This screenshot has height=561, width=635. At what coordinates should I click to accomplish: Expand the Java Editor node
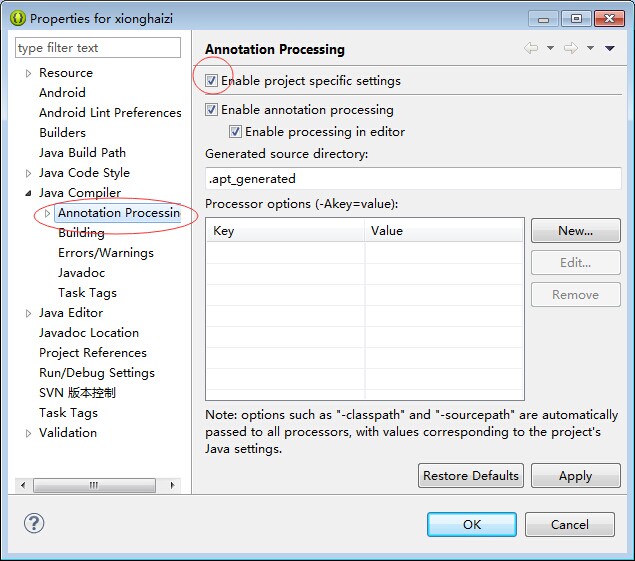28,314
